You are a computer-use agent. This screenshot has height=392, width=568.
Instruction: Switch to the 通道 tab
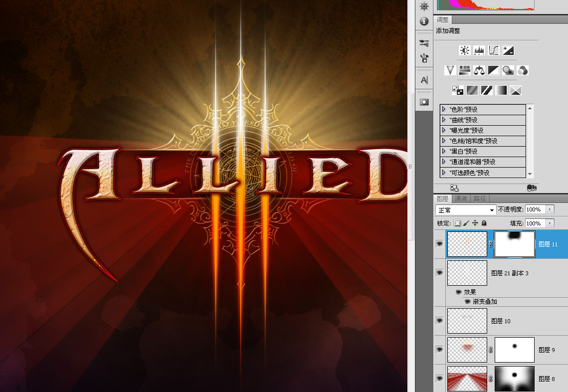pyautogui.click(x=461, y=198)
